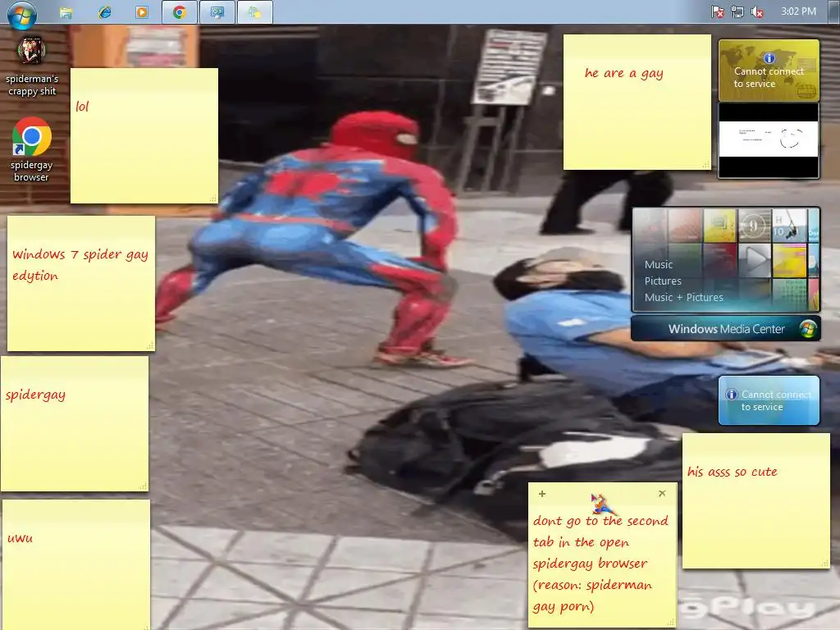Image resolution: width=840 pixels, height=630 pixels.
Task: Select the spidergay browser Chrome shortcut
Action: click(x=32, y=150)
